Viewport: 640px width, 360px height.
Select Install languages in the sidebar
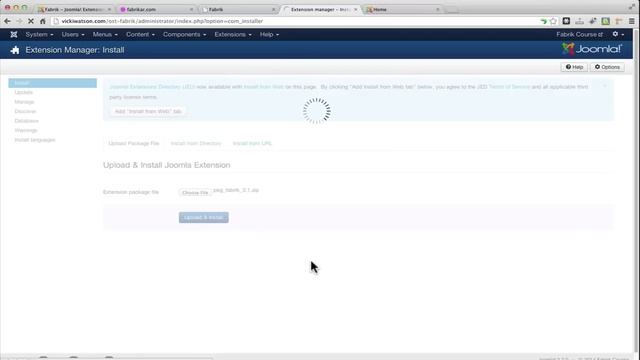pos(35,140)
